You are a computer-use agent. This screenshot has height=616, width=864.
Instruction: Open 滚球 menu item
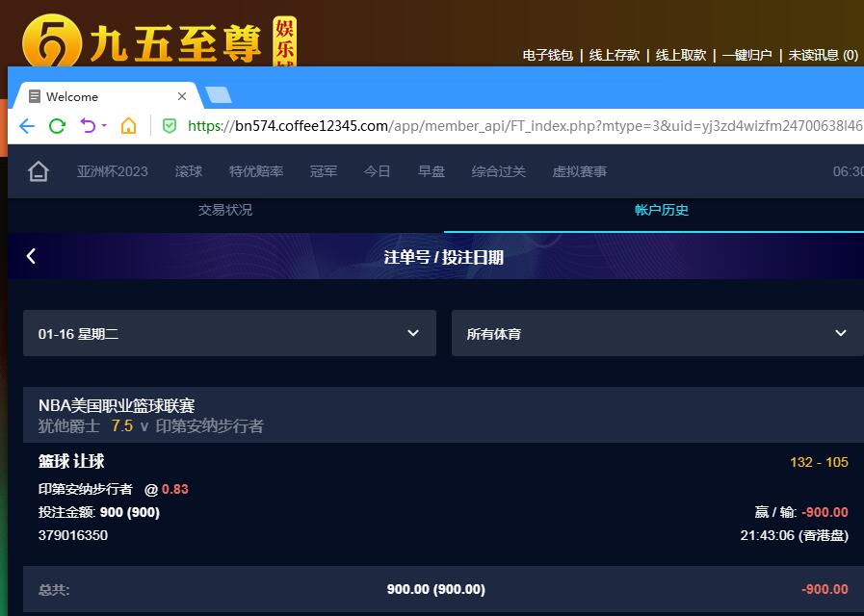point(189,171)
